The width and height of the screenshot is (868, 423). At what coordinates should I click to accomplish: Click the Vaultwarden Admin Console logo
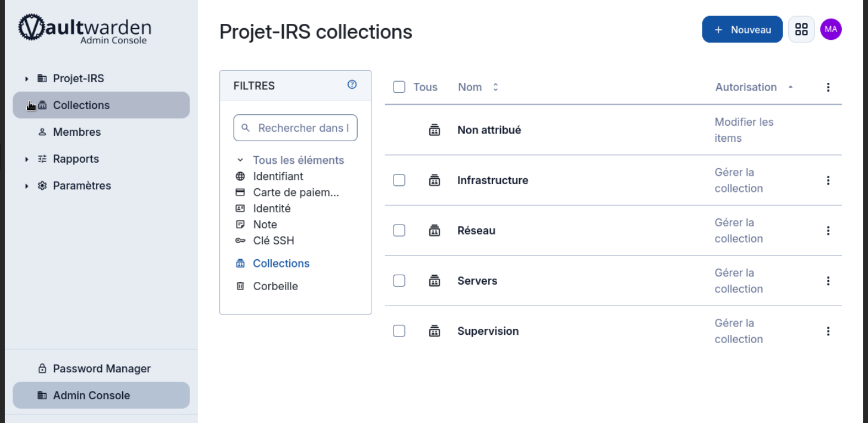pos(85,30)
